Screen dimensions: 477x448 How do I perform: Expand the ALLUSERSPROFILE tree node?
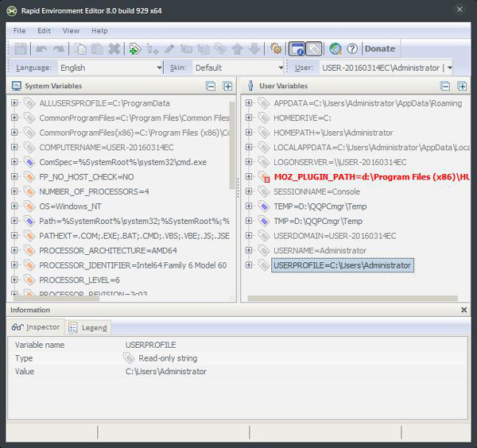tap(14, 102)
